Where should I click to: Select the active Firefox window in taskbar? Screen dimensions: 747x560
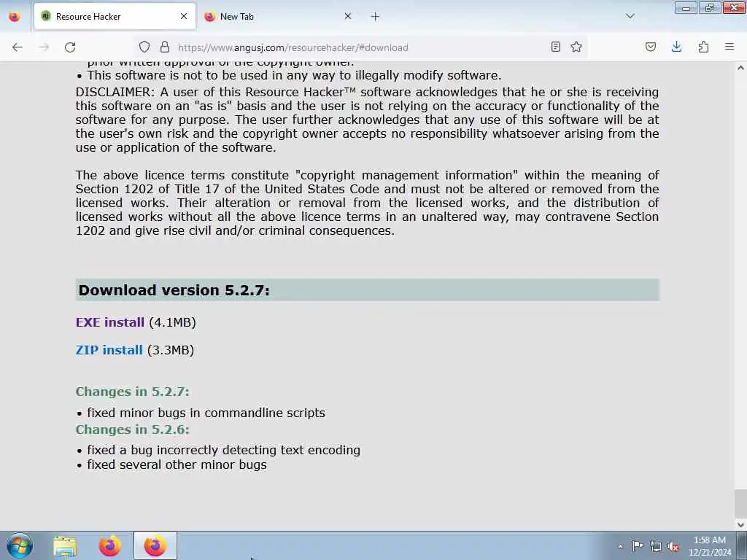point(155,545)
